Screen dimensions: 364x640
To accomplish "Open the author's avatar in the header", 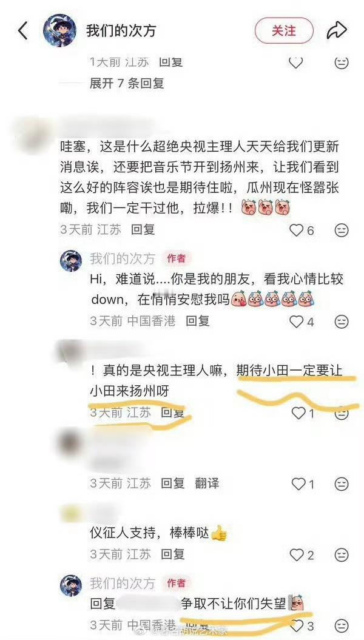I will (x=59, y=30).
